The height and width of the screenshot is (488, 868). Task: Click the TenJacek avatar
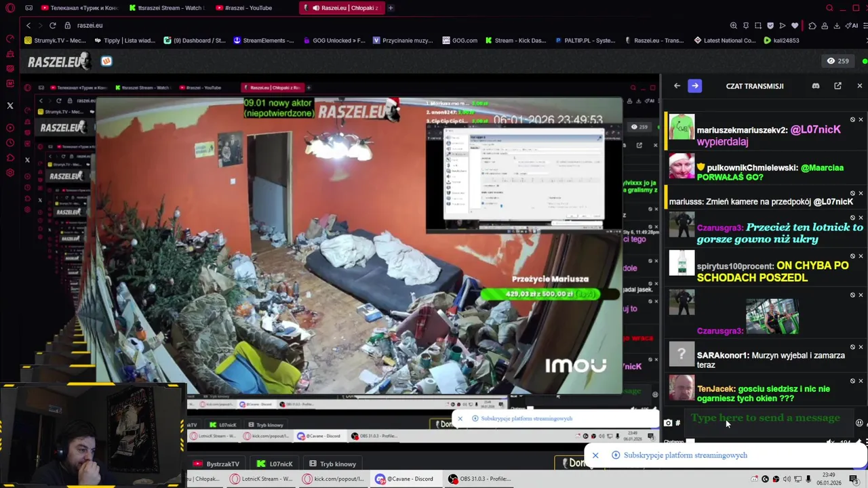(x=682, y=388)
